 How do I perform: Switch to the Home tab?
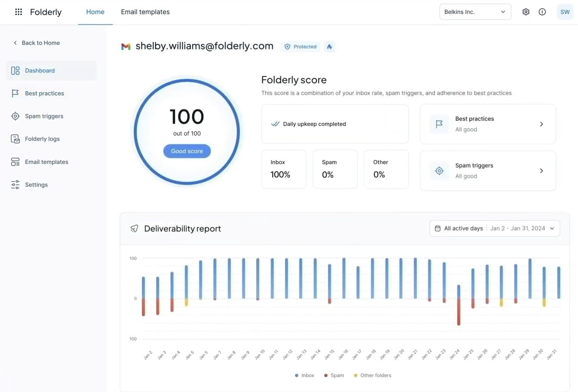click(x=95, y=12)
